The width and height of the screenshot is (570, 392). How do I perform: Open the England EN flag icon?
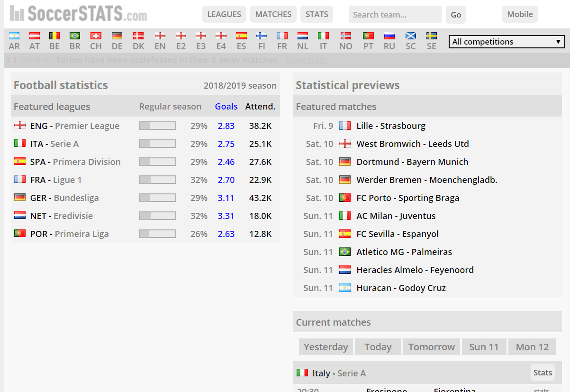[160, 36]
